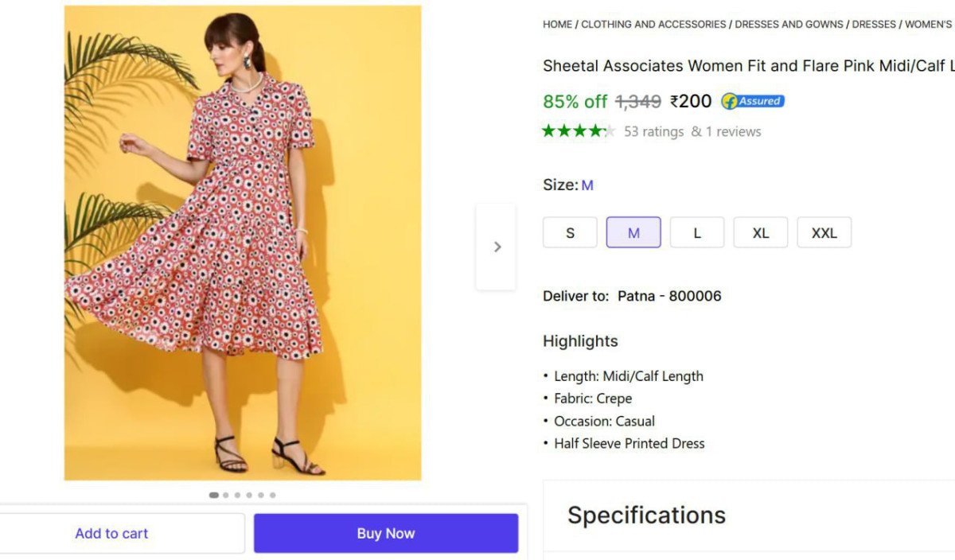
Task: Navigate to DRESSES breadcrumb link
Action: coord(874,25)
